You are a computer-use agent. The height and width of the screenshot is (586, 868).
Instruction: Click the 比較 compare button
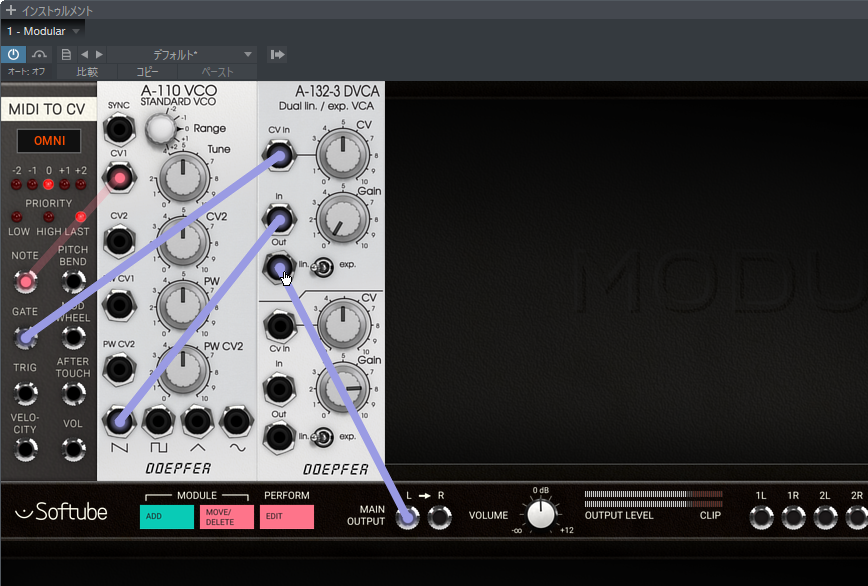point(87,72)
